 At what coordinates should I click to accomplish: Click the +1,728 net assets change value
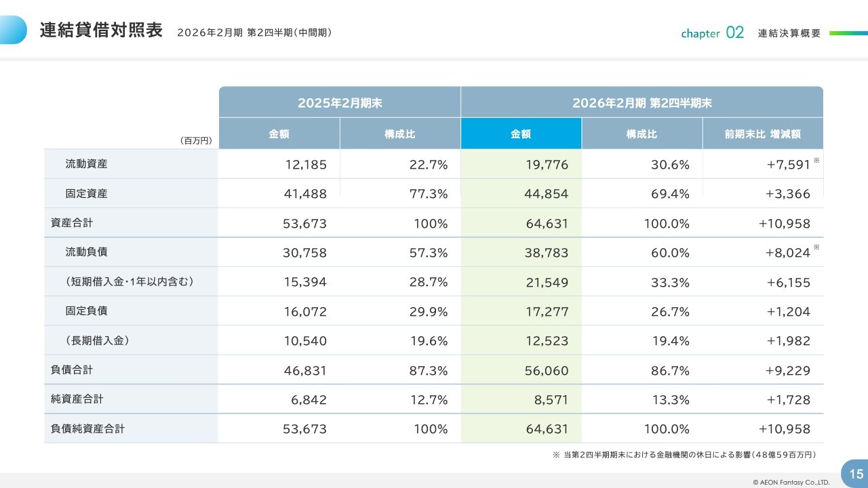[788, 400]
